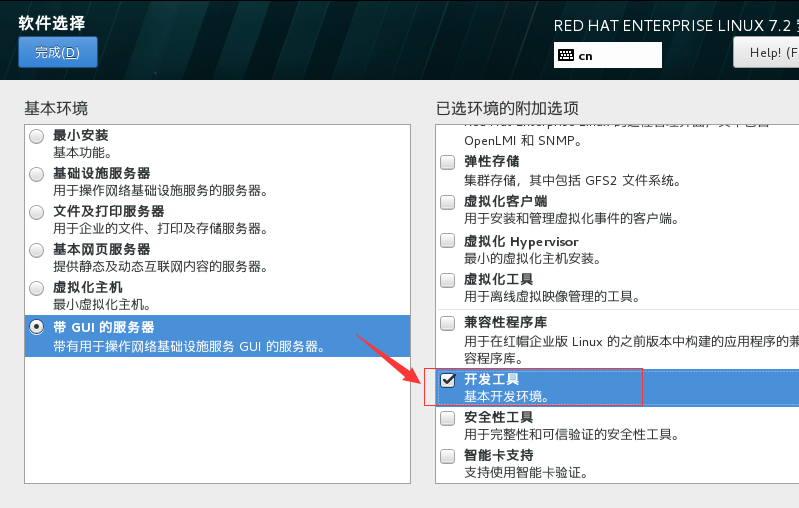Image resolution: width=799 pixels, height=508 pixels.
Task: Click 用于离线虚拟映像管理的工具。 description
Action: click(x=552, y=297)
